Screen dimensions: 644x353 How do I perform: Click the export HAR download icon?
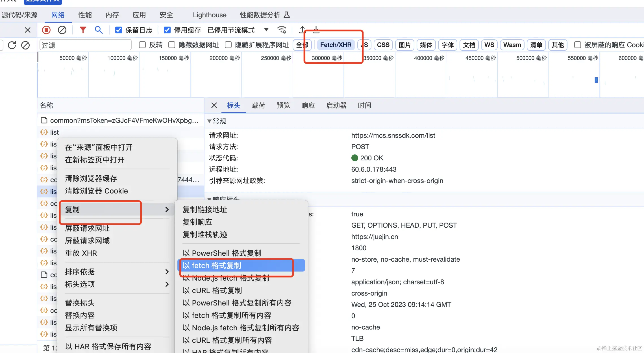316,30
